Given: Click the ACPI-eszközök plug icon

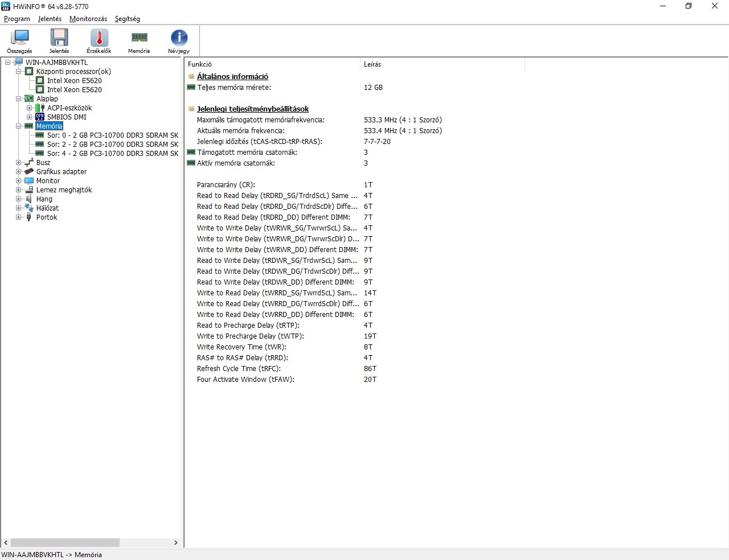Looking at the screenshot, I should pos(40,108).
